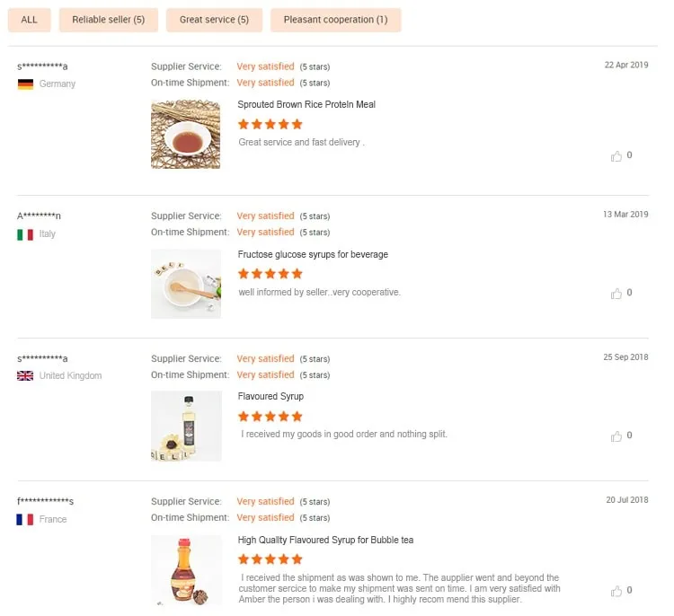Open the Flavoured Syrup bottle thumbnail
Image resolution: width=674 pixels, height=616 pixels.
click(x=186, y=426)
